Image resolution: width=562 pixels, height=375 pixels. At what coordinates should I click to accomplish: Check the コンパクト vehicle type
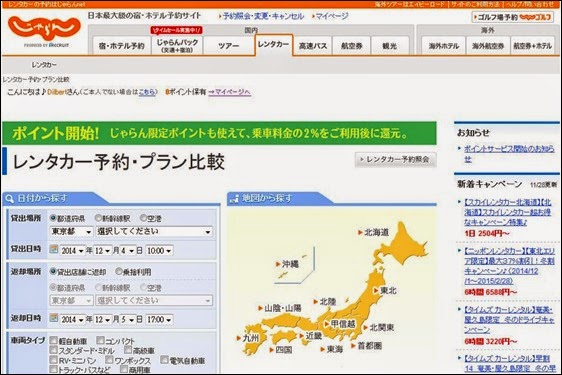pyautogui.click(x=101, y=340)
